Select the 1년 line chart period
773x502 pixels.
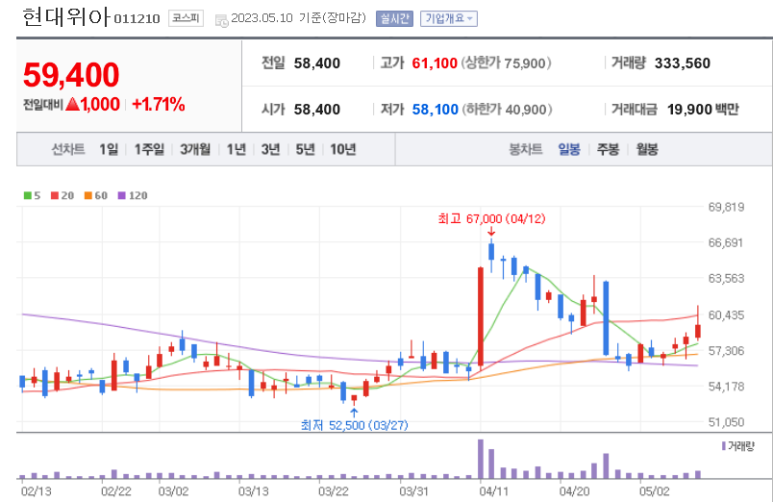[x=236, y=149]
